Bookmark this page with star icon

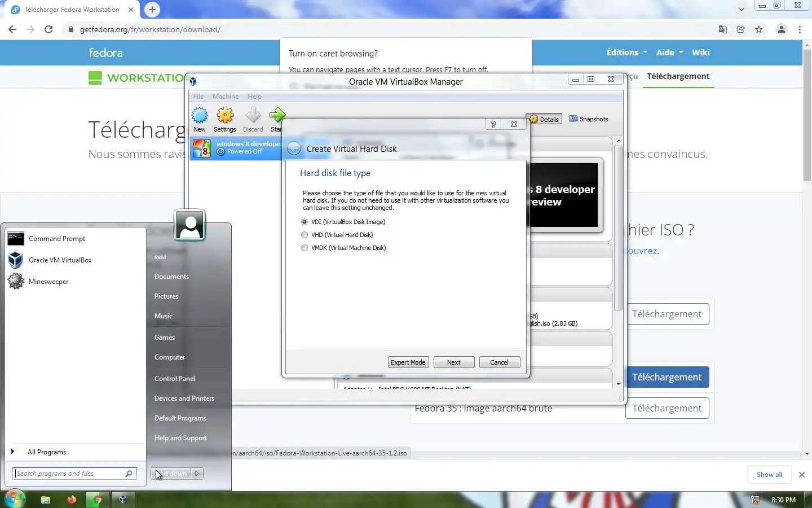pos(759,29)
